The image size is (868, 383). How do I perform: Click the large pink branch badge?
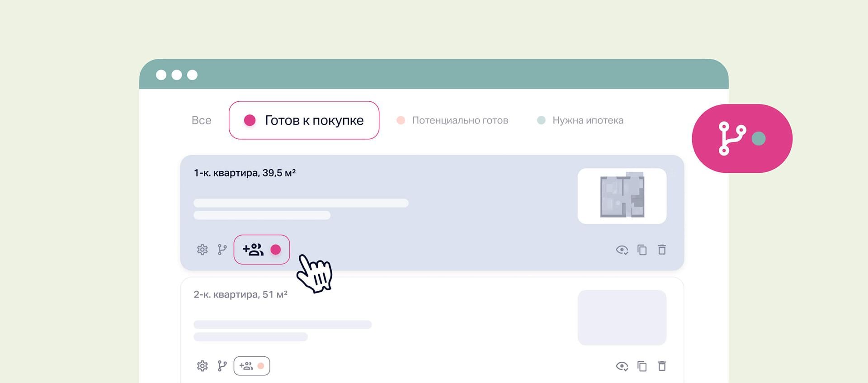click(x=742, y=138)
